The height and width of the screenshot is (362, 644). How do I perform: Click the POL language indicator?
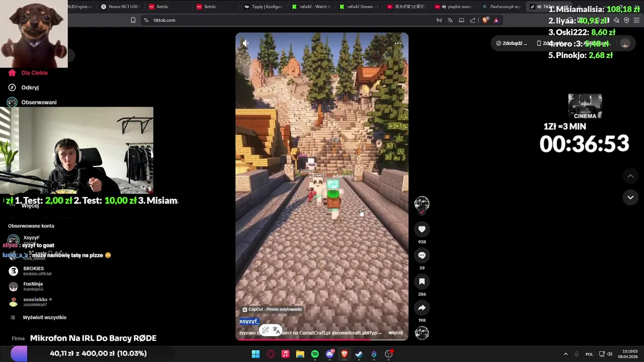coord(589,354)
